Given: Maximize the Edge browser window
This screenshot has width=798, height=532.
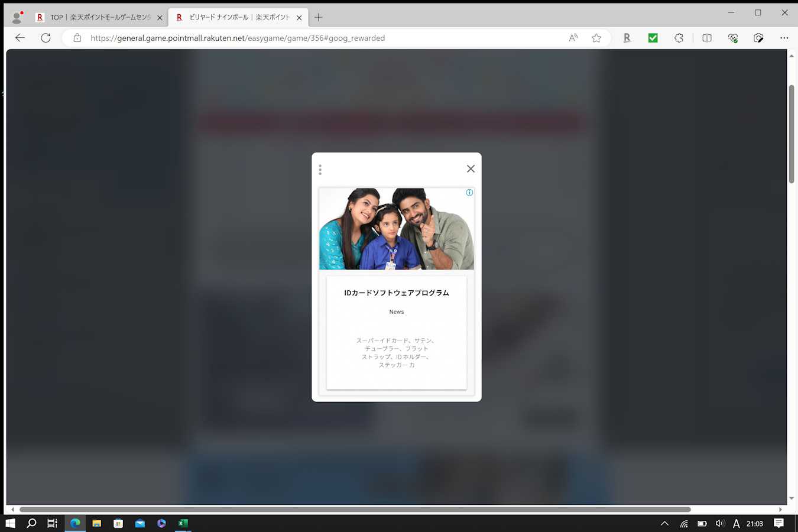Looking at the screenshot, I should 758,12.
